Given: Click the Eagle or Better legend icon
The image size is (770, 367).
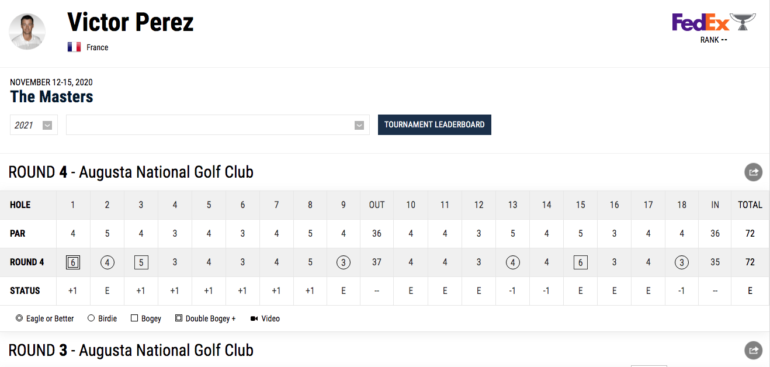Looking at the screenshot, I should [19, 318].
